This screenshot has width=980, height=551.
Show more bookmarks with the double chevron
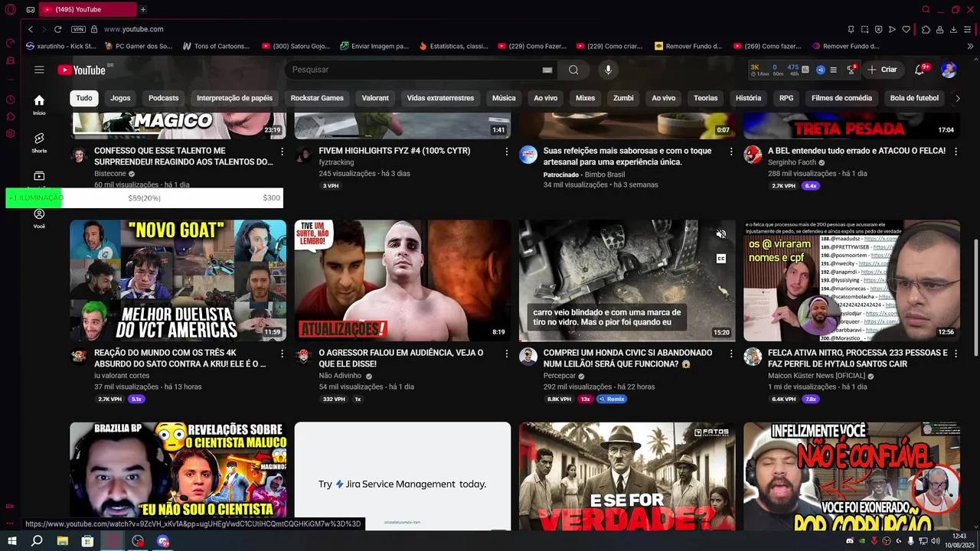[x=970, y=46]
